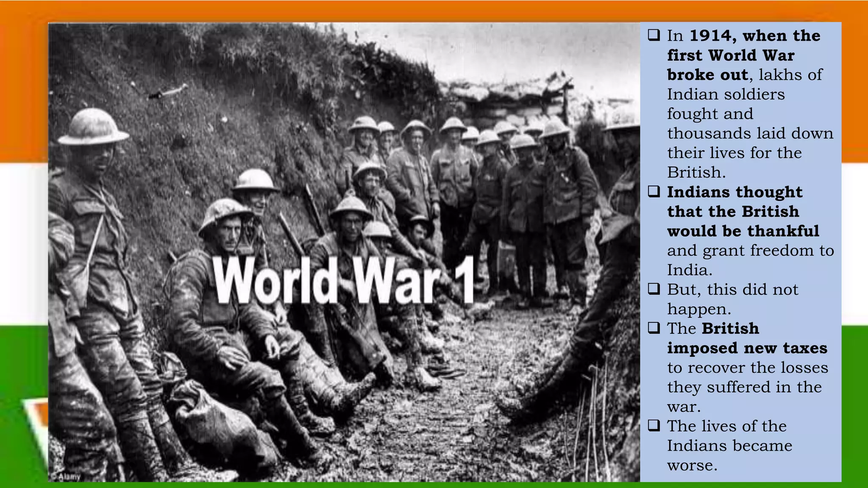Click the bullet box before 'The British imposed'
Viewport: 868px width, 488px height.
[x=654, y=328]
